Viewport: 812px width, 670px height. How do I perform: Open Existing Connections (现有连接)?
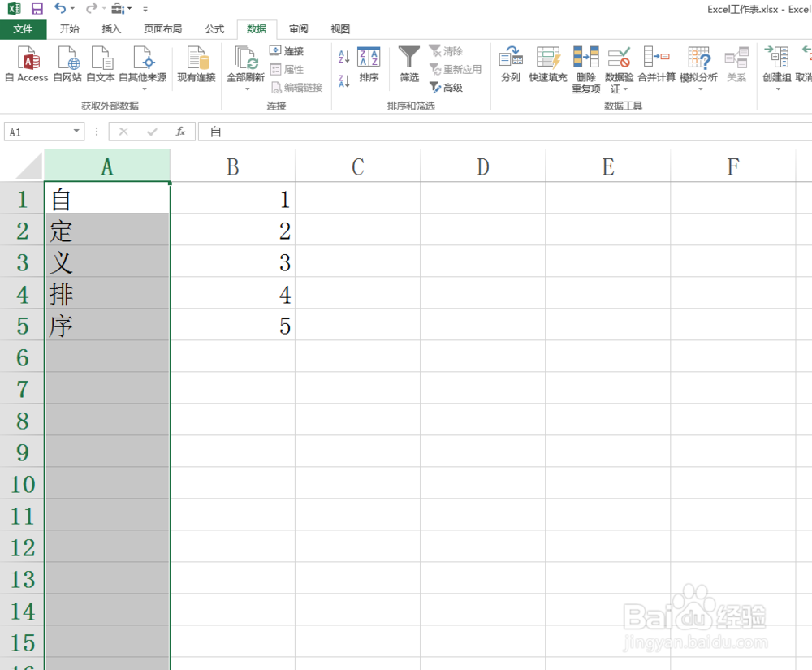(x=197, y=63)
